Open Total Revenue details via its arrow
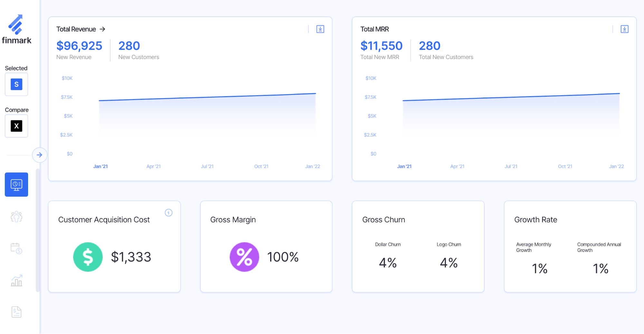Image resolution: width=644 pixels, height=334 pixels. point(103,29)
